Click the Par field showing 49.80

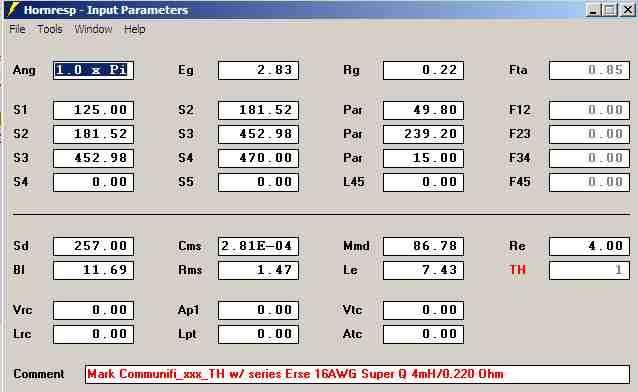(x=423, y=110)
